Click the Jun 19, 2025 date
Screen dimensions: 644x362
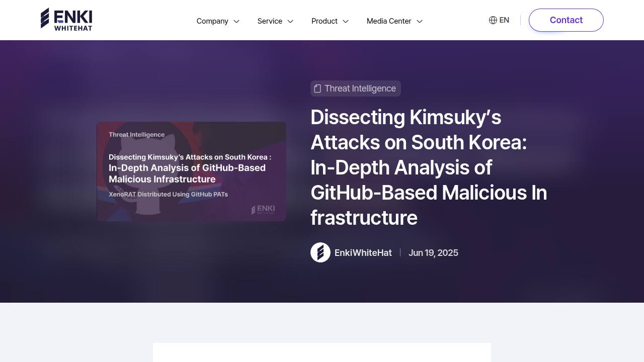(433, 253)
